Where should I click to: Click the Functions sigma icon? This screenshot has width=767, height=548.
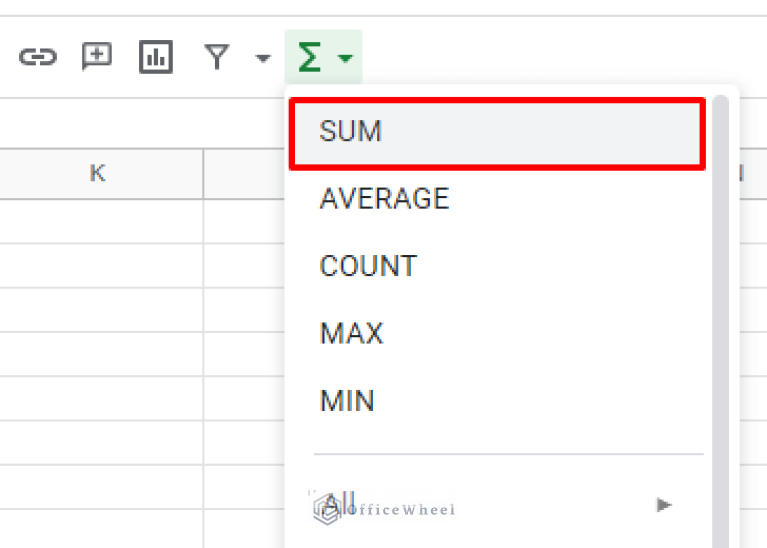pos(310,58)
